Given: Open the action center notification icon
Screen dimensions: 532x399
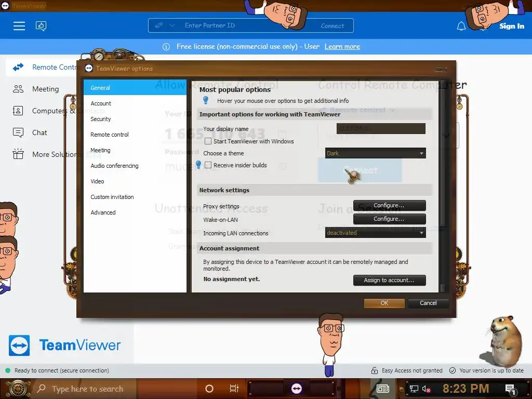Looking at the screenshot, I should pyautogui.click(x=510, y=390).
